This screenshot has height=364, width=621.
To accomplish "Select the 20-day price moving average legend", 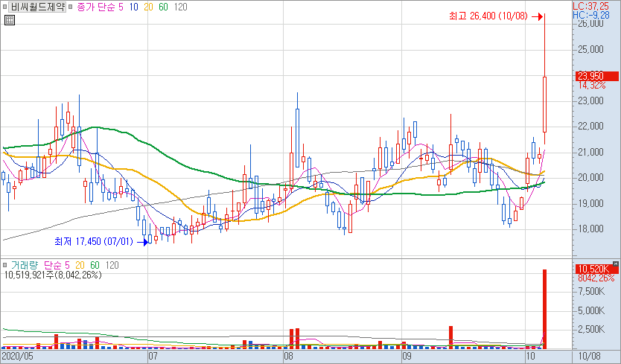I will [x=148, y=7].
